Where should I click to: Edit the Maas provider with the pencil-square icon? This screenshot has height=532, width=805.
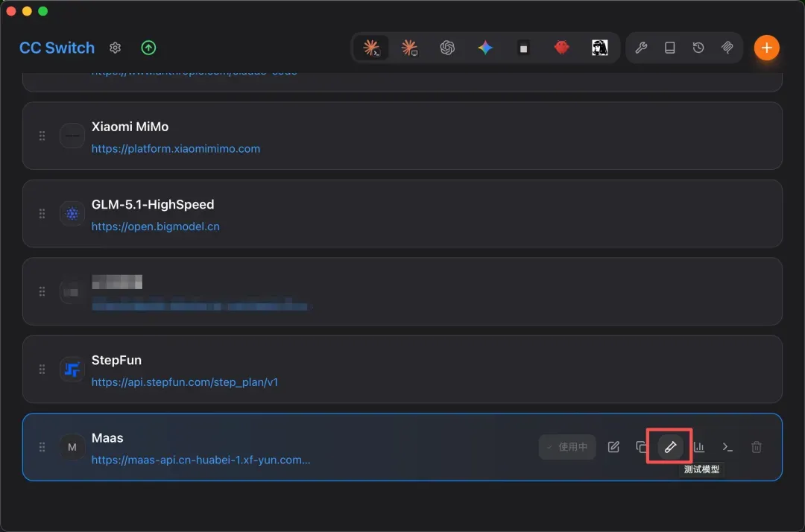coord(613,447)
